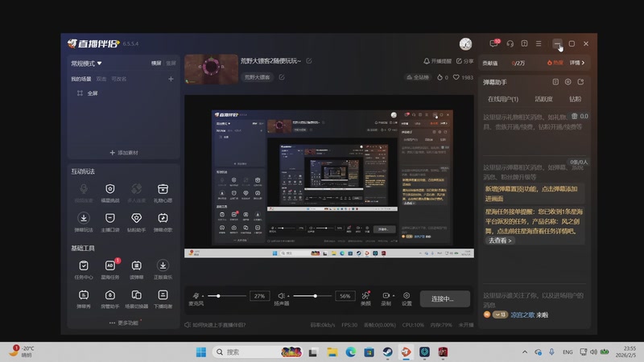Show hidden tray icons chevron
Viewport: 644px width, 362px height.
525,352
